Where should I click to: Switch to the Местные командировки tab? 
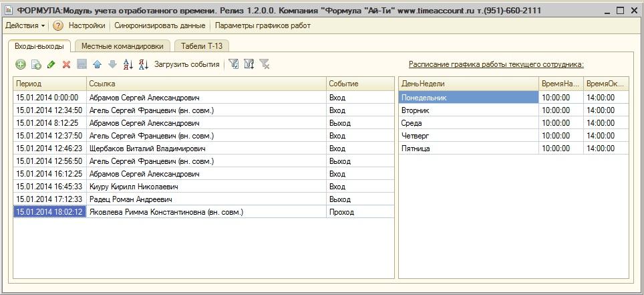[122, 46]
